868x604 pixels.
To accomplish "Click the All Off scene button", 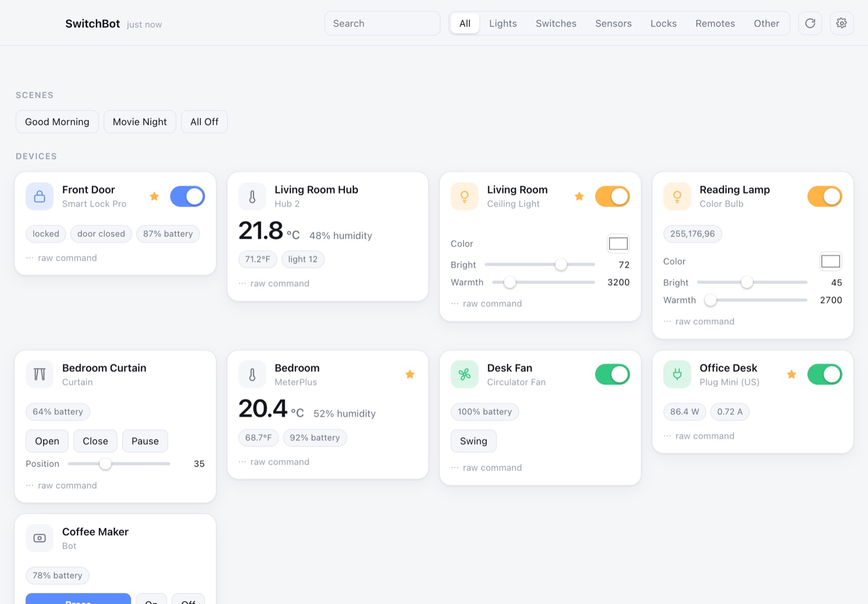I will point(205,122).
